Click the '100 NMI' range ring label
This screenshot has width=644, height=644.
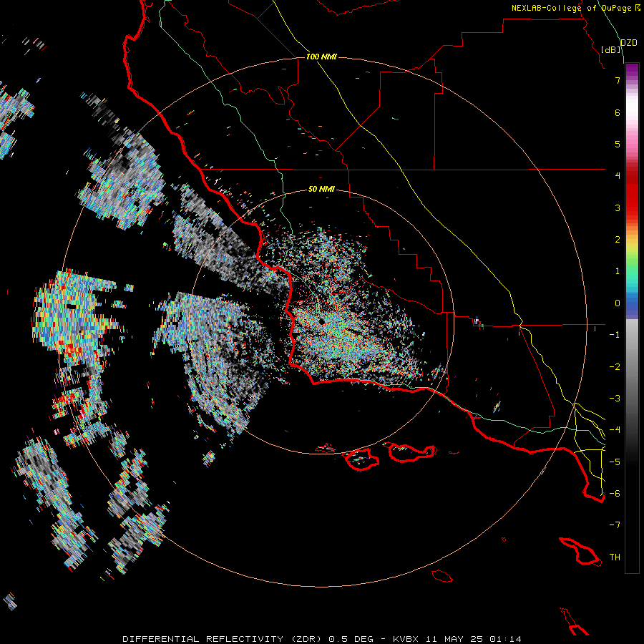tap(321, 57)
